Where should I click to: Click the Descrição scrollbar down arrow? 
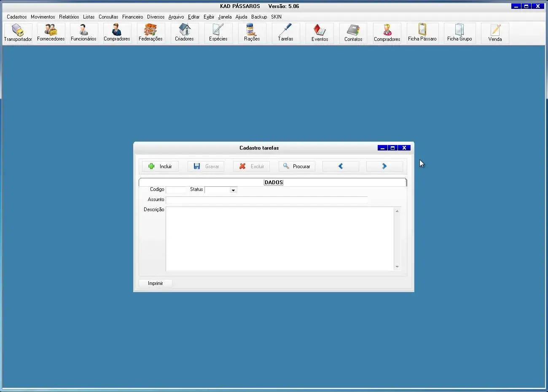397,267
